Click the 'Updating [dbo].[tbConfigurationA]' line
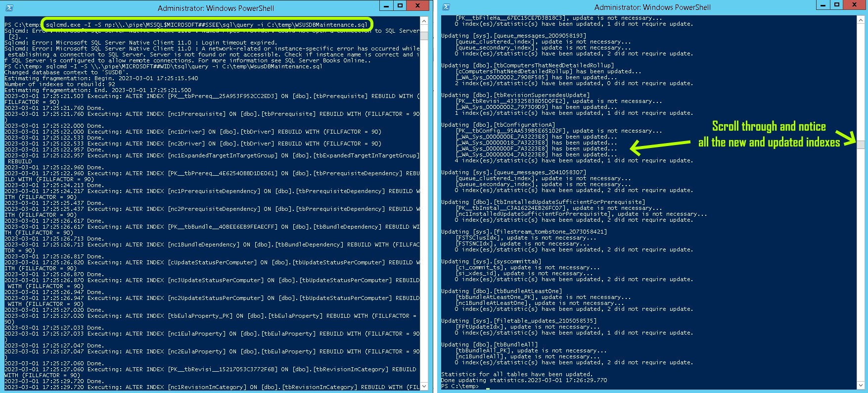This screenshot has width=868, height=393. (x=498, y=125)
